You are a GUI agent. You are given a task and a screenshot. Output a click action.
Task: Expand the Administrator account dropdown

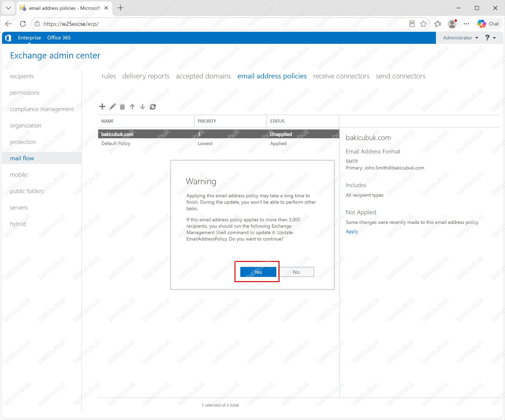point(461,38)
